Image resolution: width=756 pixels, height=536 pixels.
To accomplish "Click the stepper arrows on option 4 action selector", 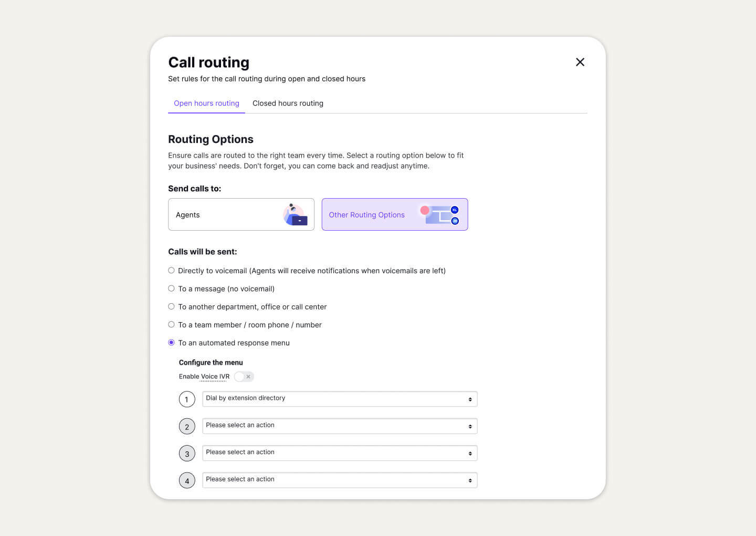I will pyautogui.click(x=470, y=480).
